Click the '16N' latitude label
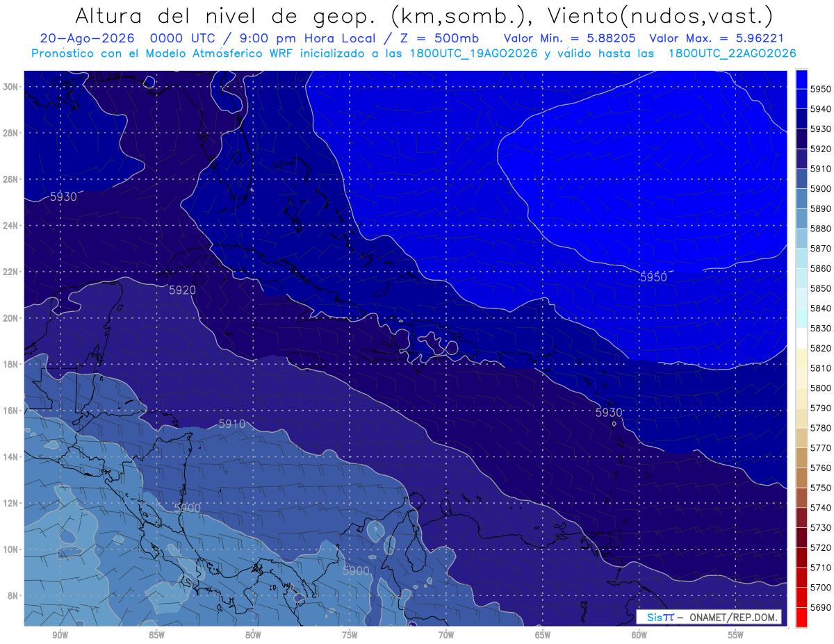The width and height of the screenshot is (834, 644). point(10,410)
